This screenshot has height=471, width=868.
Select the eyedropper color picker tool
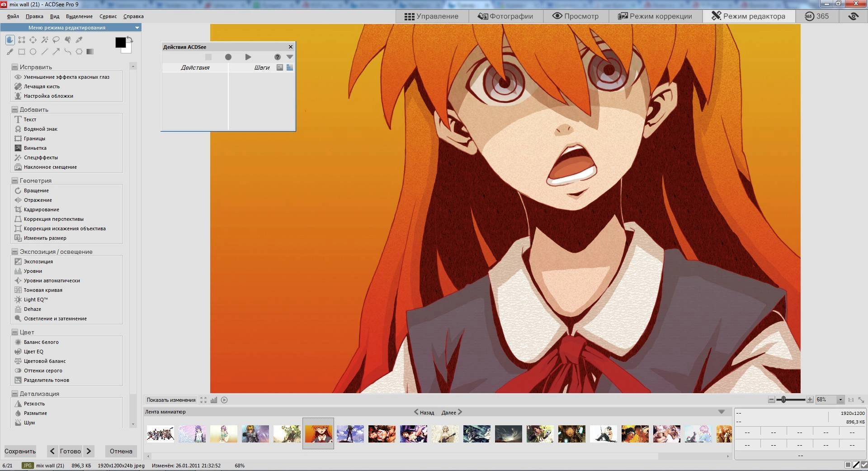[79, 40]
